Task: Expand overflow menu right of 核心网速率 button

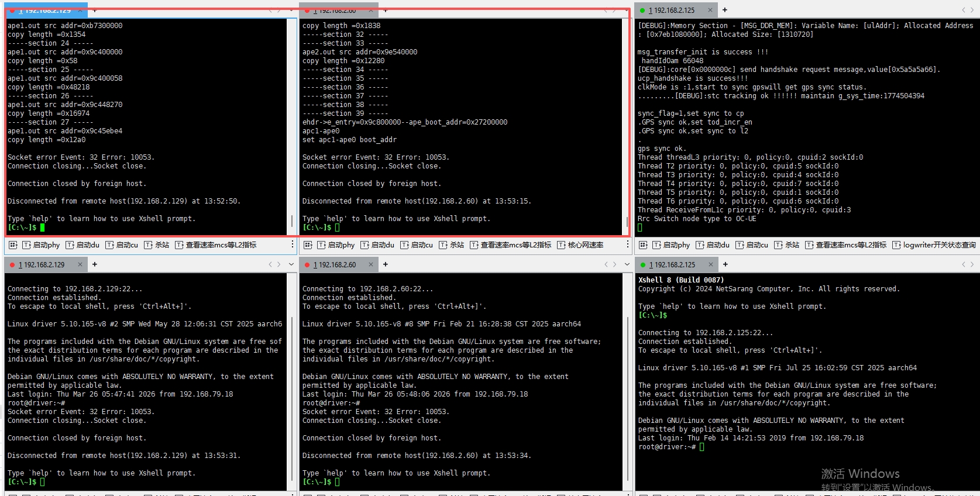Action: click(627, 244)
